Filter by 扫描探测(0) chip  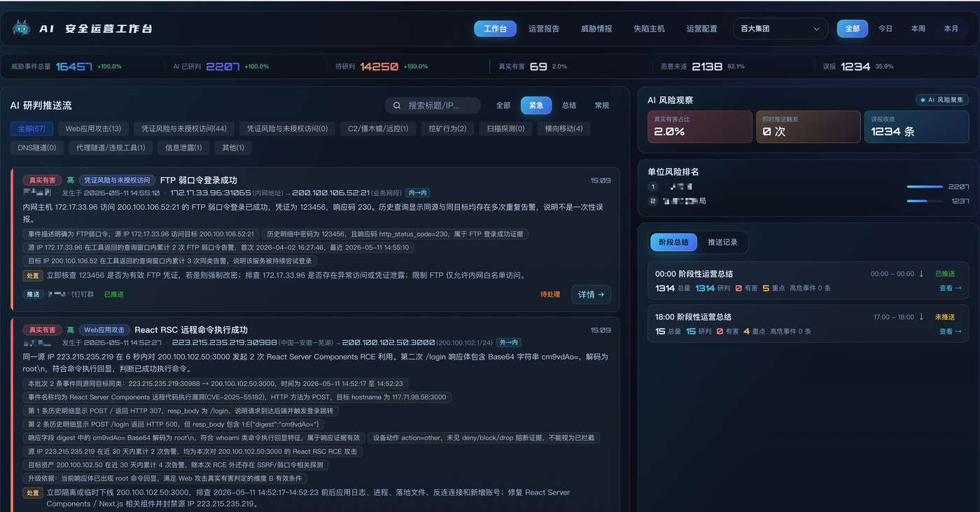click(505, 129)
